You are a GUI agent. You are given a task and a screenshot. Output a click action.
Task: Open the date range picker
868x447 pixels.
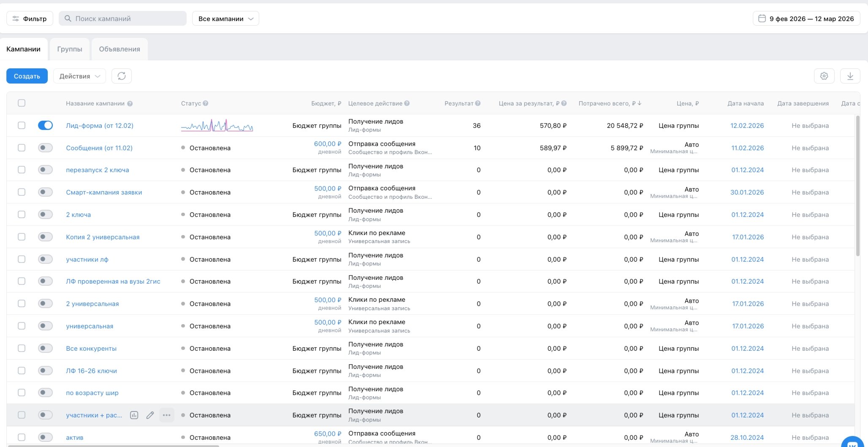806,19
